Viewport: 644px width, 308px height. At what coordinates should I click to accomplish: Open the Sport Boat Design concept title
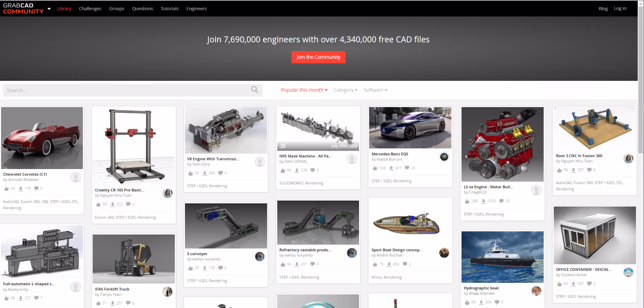click(x=397, y=250)
